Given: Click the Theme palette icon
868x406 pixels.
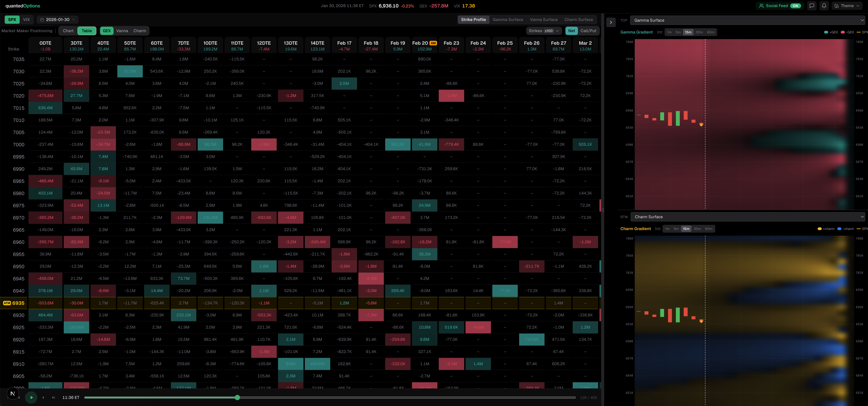Looking at the screenshot, I should [837, 6].
